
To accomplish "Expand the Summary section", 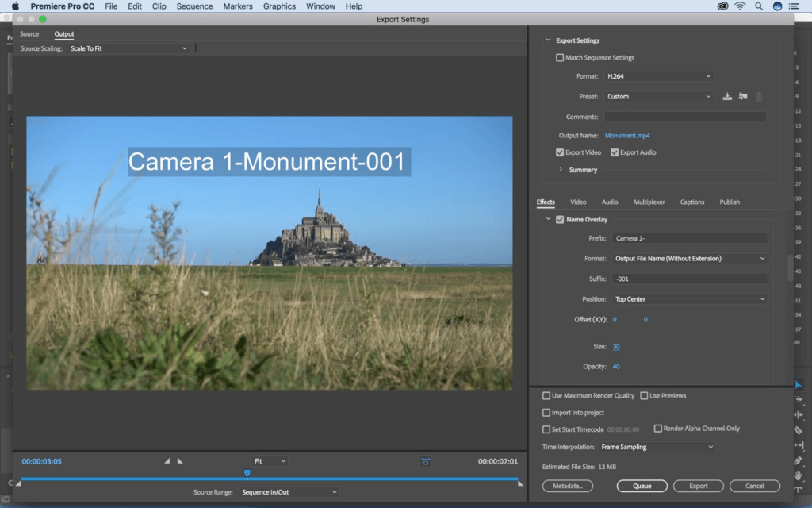I will tap(561, 170).
